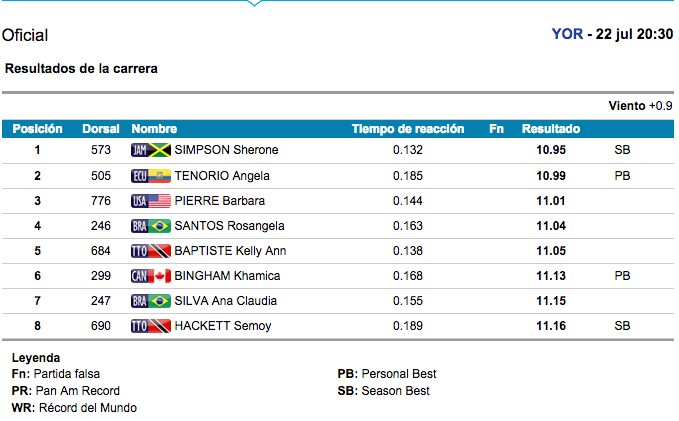679x421 pixels.
Task: Open the YOR venue link
Action: 567,34
